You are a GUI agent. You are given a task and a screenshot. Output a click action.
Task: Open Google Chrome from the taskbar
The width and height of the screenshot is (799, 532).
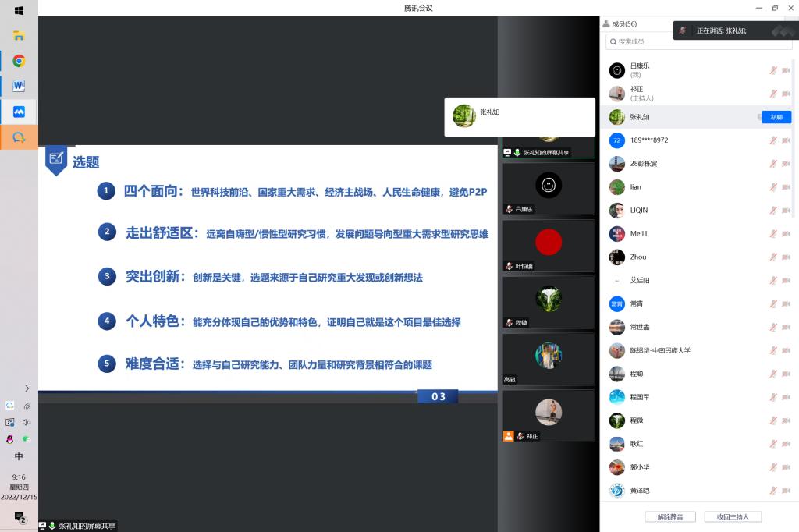pyautogui.click(x=19, y=61)
